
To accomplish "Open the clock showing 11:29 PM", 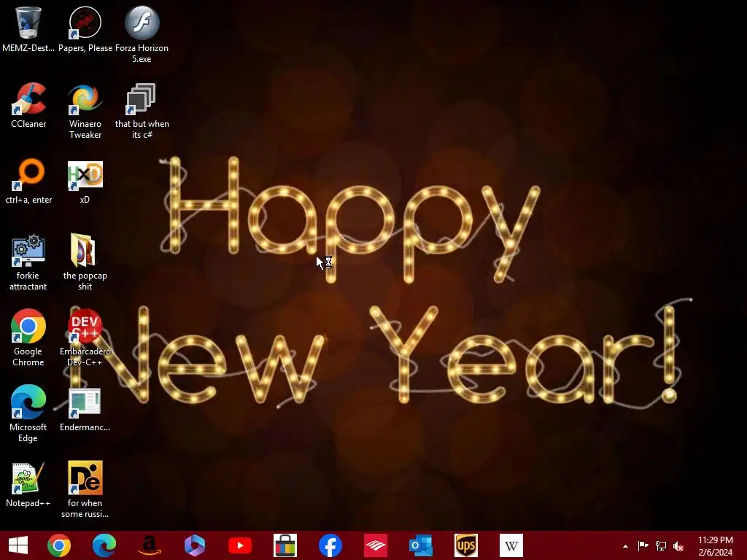I will point(715,546).
